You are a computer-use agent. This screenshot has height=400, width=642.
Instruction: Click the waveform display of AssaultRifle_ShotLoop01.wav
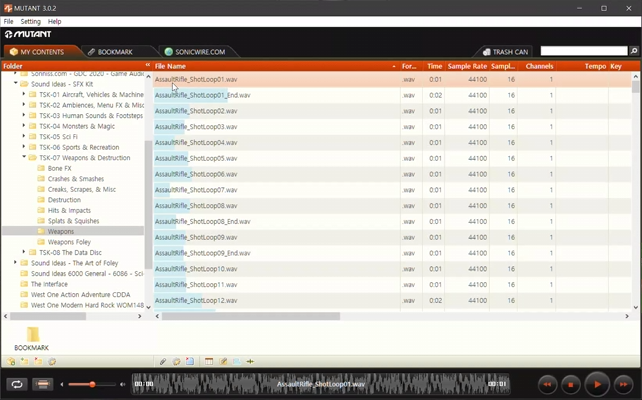coord(321,384)
